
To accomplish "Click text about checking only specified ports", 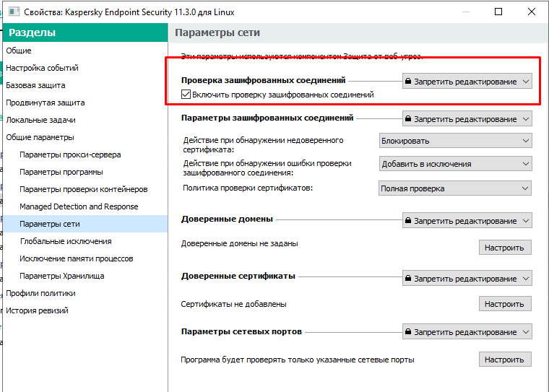I will [x=298, y=360].
